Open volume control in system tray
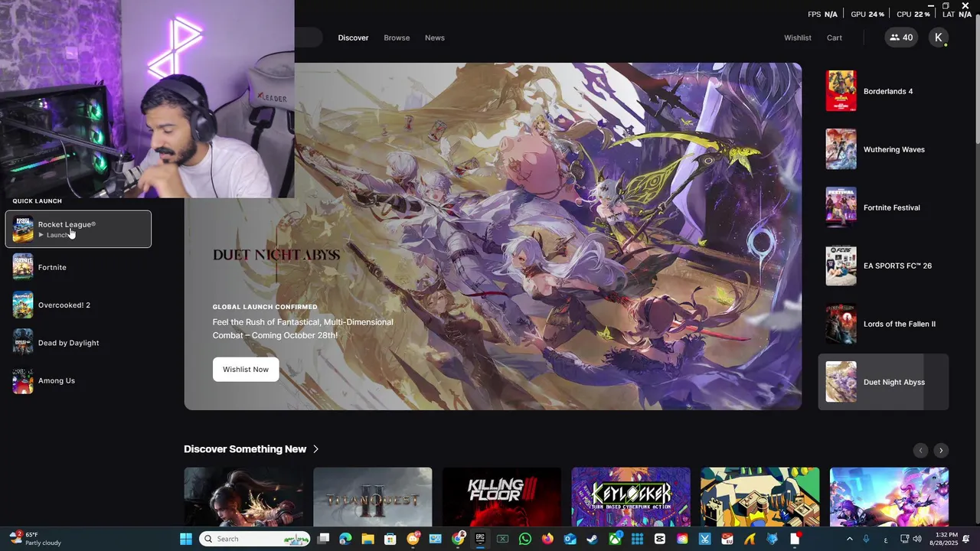Viewport: 980px width, 551px height. pyautogui.click(x=917, y=539)
